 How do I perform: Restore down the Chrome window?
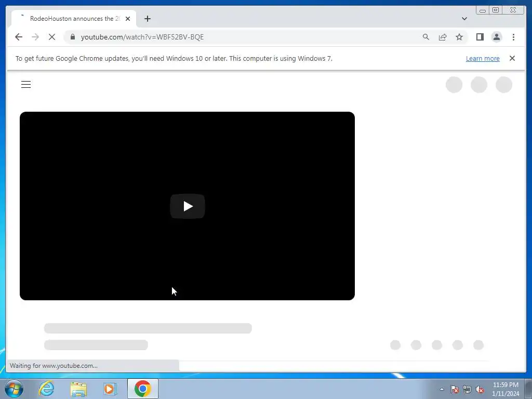(x=495, y=10)
